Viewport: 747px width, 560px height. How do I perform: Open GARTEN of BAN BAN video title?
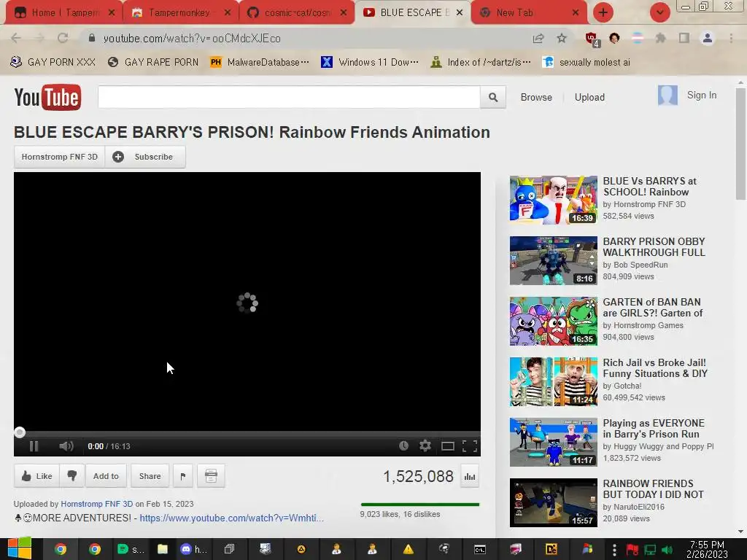[652, 307]
